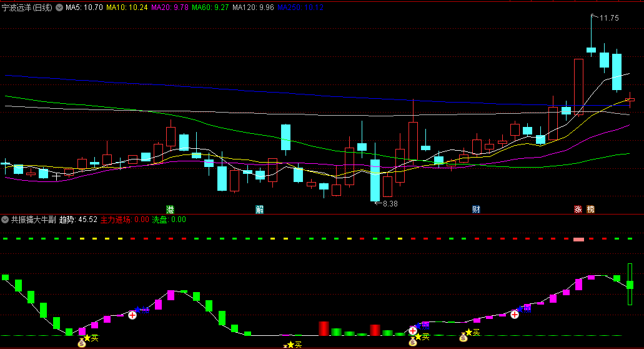Viewport: 644px width, 349px height.
Task: Click the second tall red bar in the indicator
Action: coord(375,330)
